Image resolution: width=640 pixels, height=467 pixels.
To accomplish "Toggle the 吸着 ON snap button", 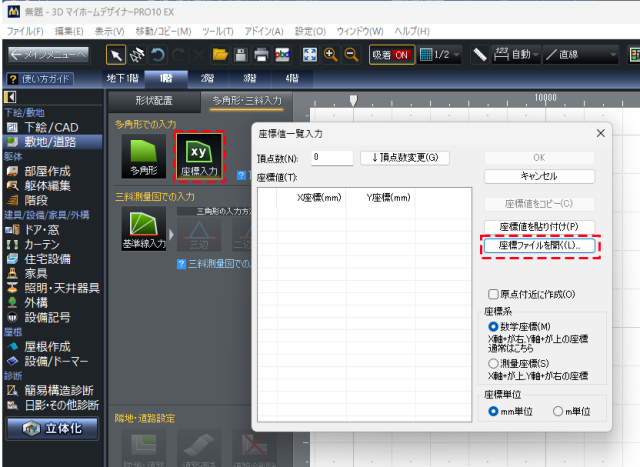I will pos(392,55).
